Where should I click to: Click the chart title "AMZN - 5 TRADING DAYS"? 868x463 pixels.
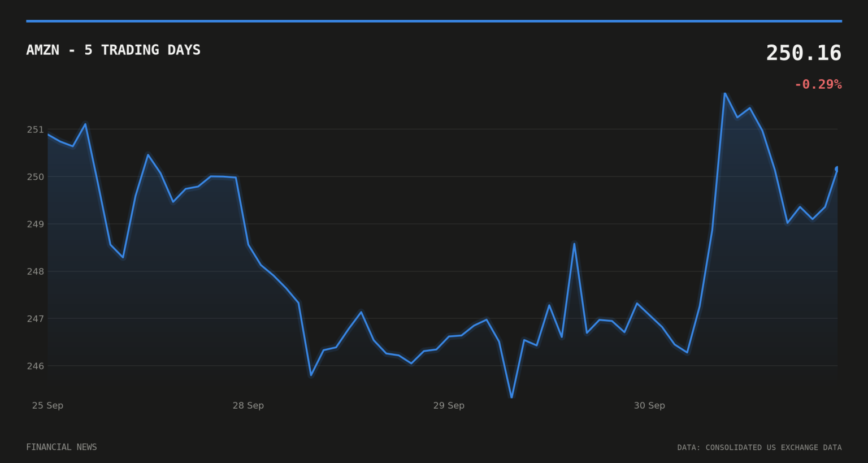(114, 50)
